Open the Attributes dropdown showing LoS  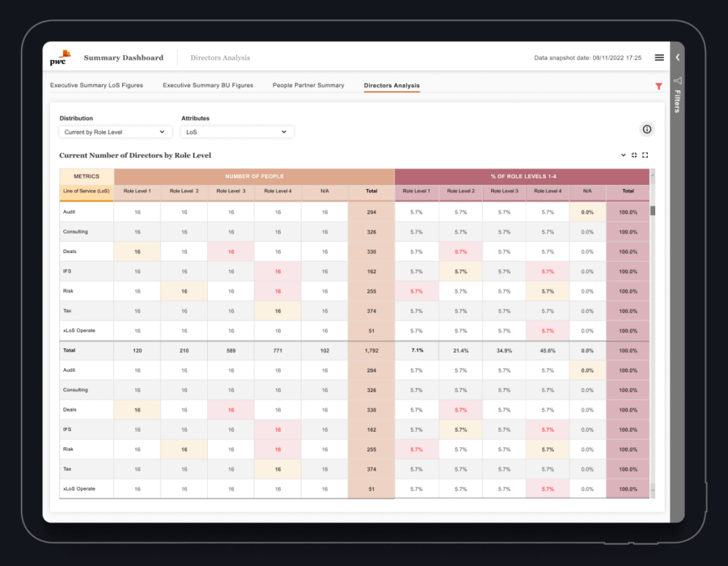235,132
